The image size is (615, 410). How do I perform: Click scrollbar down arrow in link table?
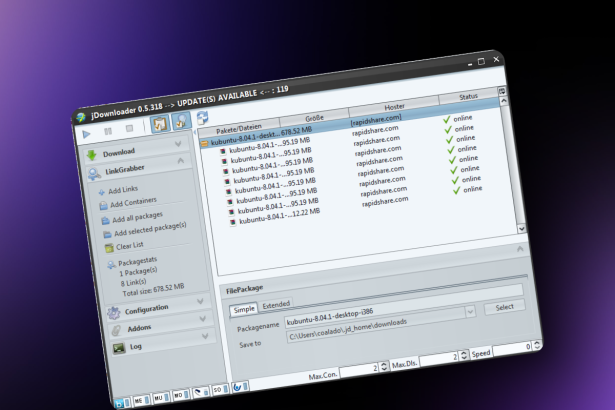click(521, 228)
